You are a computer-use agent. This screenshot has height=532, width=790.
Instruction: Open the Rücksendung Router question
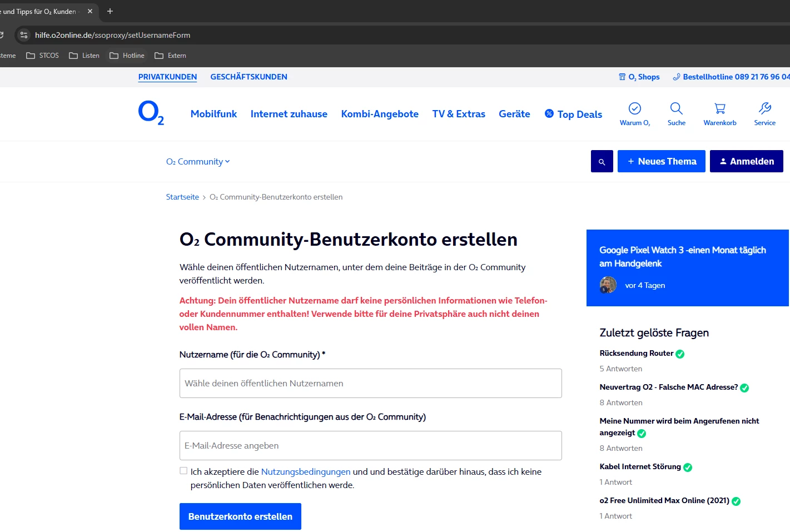pyautogui.click(x=637, y=353)
